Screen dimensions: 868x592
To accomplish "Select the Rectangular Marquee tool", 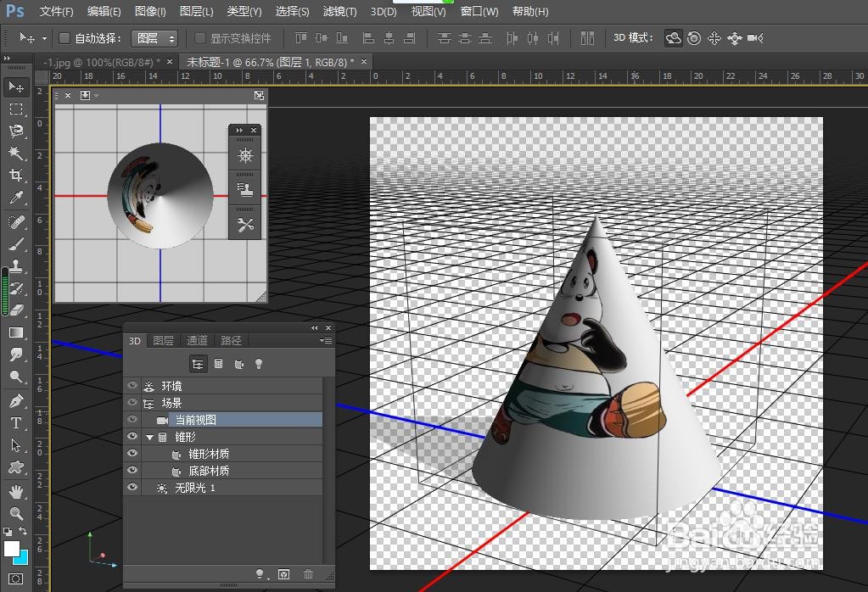I will [x=16, y=109].
